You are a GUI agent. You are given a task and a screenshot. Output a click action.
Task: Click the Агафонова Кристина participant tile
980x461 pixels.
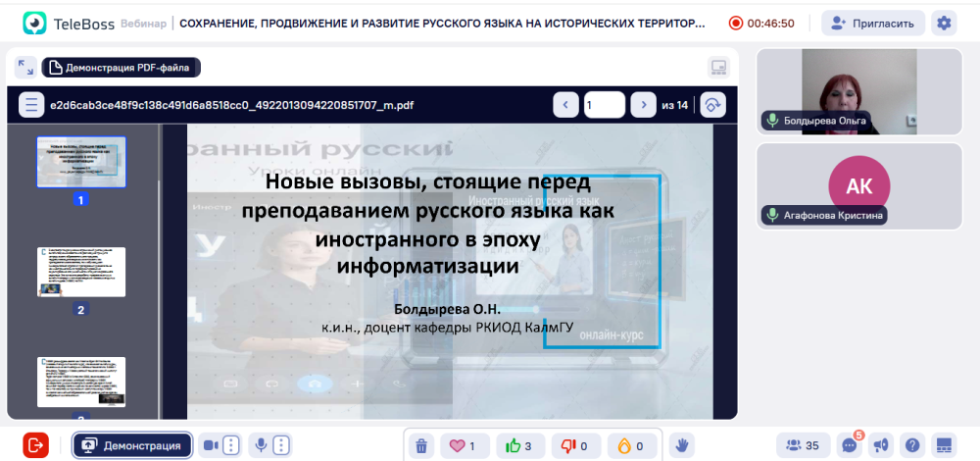(x=859, y=186)
